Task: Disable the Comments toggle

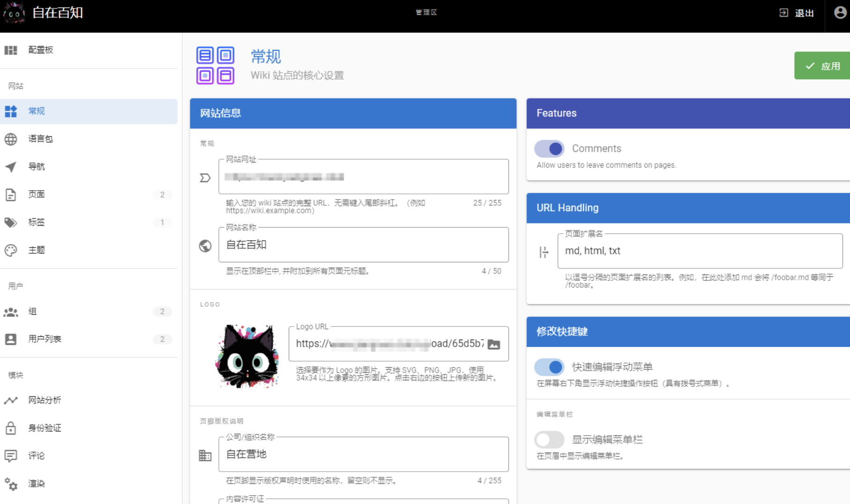Action: [549, 149]
